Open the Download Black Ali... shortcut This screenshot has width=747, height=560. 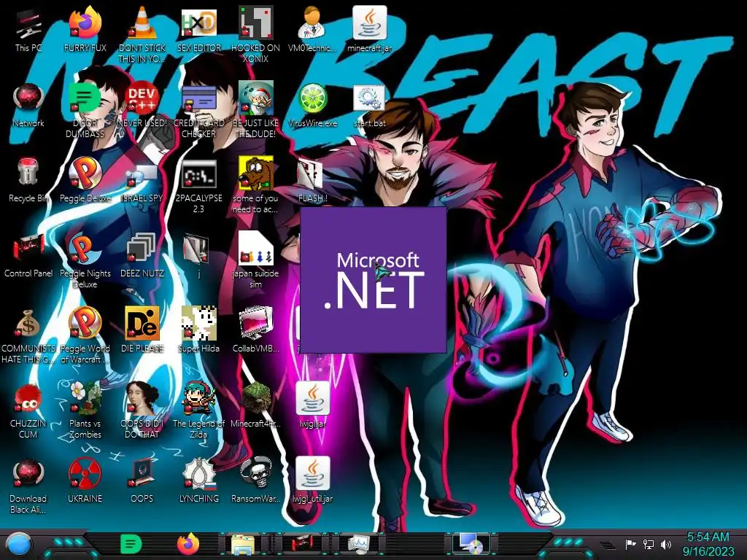click(x=28, y=486)
